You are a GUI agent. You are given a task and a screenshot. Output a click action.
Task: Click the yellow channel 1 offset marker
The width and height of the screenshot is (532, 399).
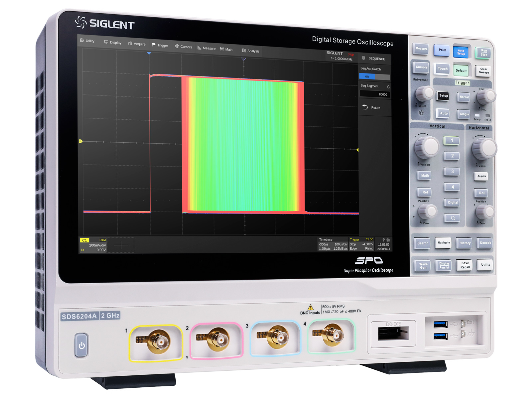[x=80, y=141]
